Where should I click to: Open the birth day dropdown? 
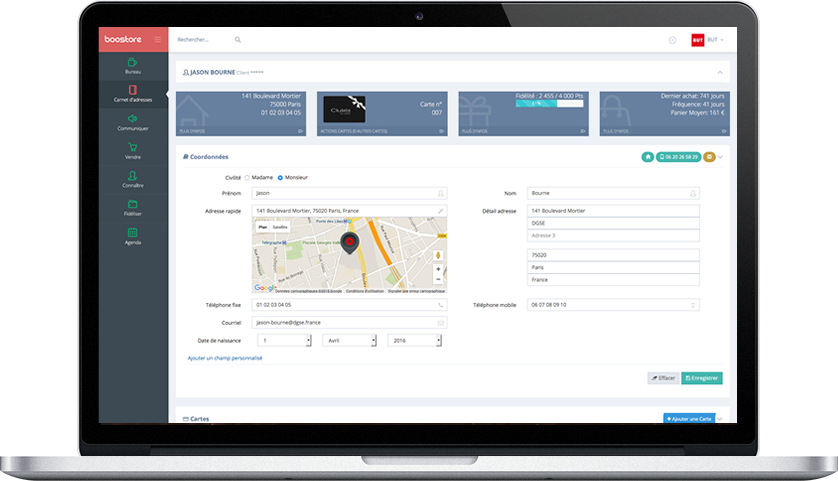[x=284, y=340]
